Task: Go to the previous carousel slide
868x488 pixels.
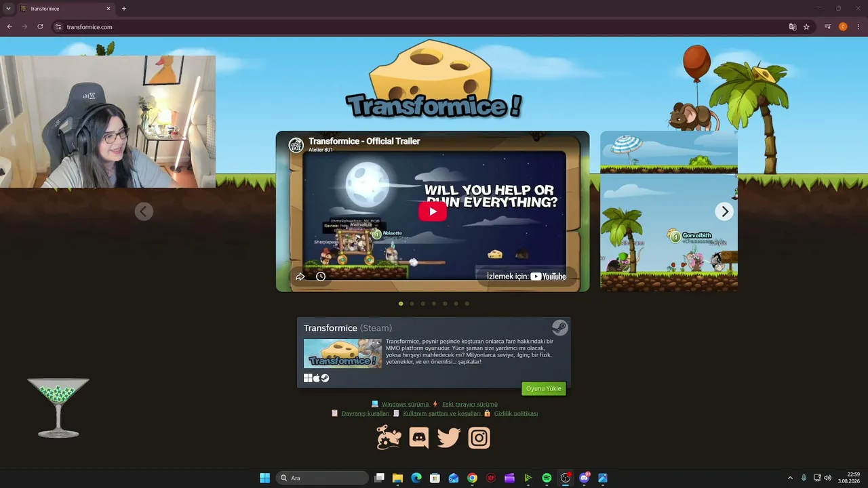Action: [143, 211]
